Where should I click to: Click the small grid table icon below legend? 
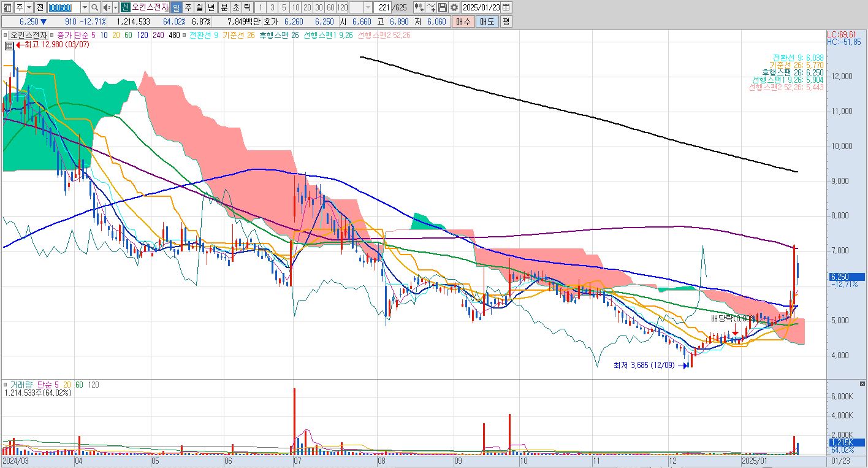click(9, 45)
